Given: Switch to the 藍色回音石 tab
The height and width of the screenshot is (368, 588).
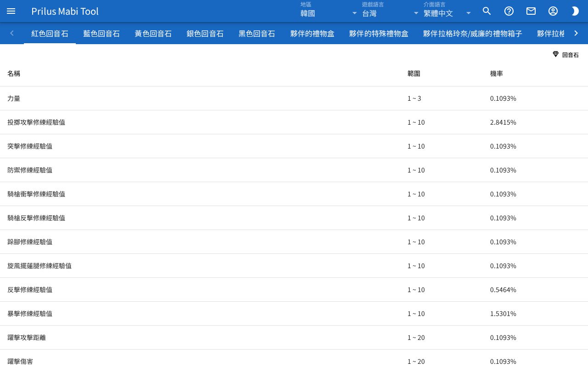Looking at the screenshot, I should pos(102,33).
